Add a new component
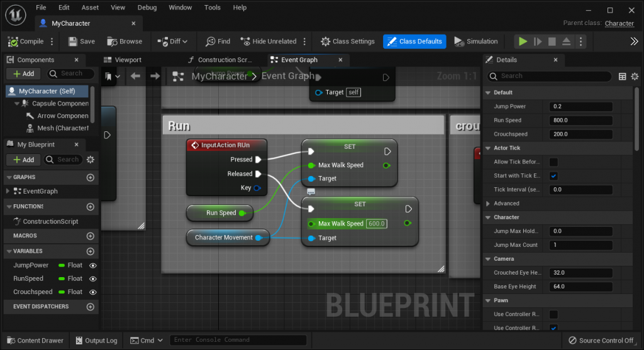This screenshot has height=350, width=644. click(23, 74)
